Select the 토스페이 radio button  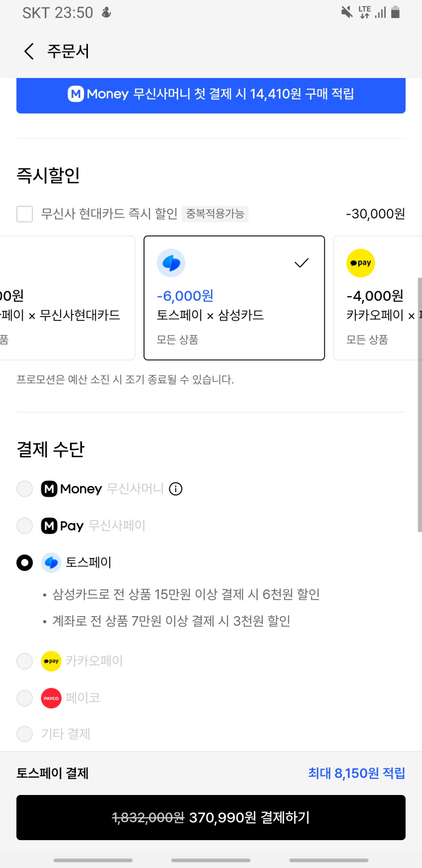pyautogui.click(x=25, y=562)
